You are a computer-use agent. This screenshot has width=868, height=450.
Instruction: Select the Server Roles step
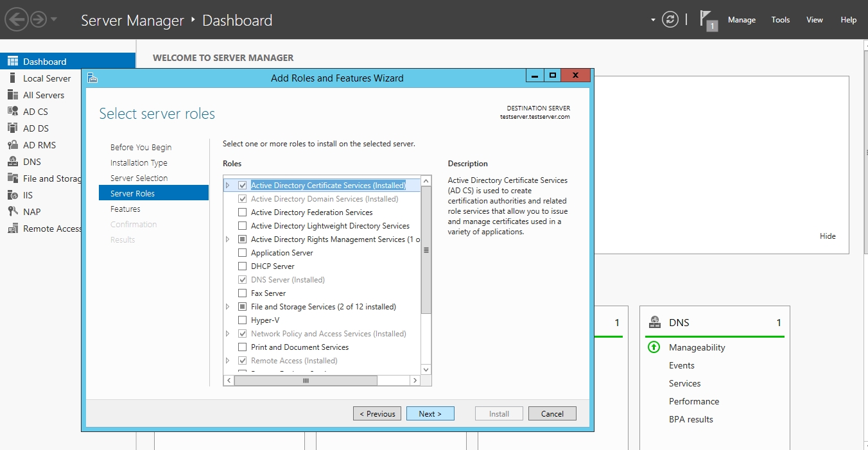153,193
